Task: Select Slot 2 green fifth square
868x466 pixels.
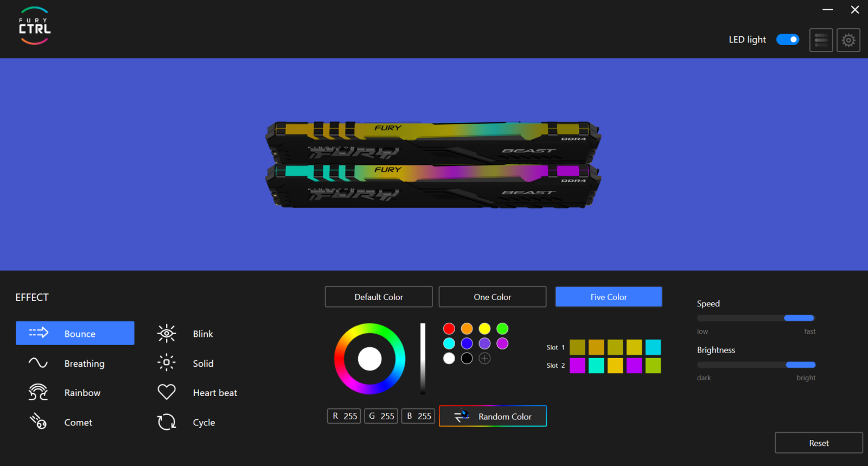Action: tap(653, 366)
